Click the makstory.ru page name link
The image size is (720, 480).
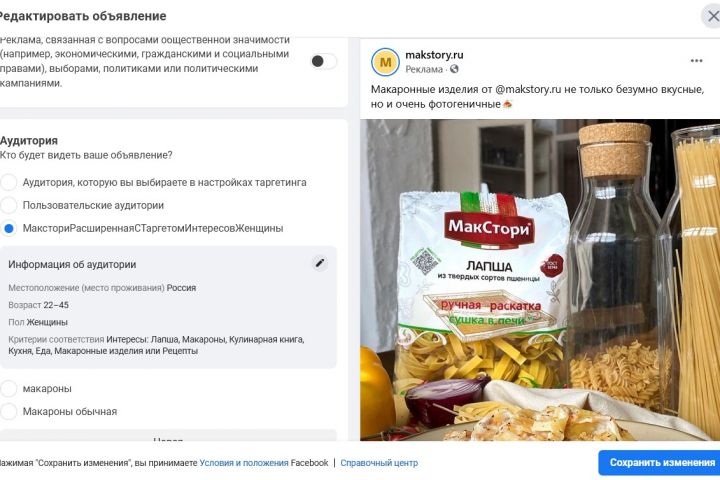434,54
